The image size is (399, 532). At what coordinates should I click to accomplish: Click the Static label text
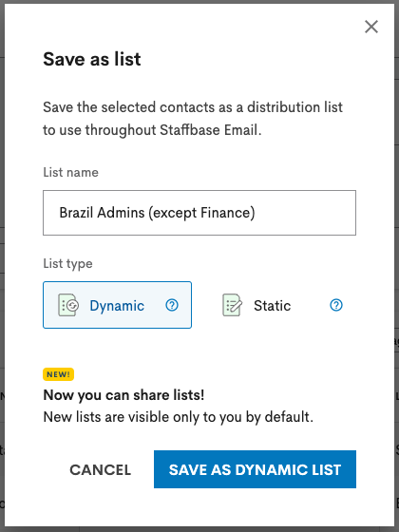click(272, 306)
